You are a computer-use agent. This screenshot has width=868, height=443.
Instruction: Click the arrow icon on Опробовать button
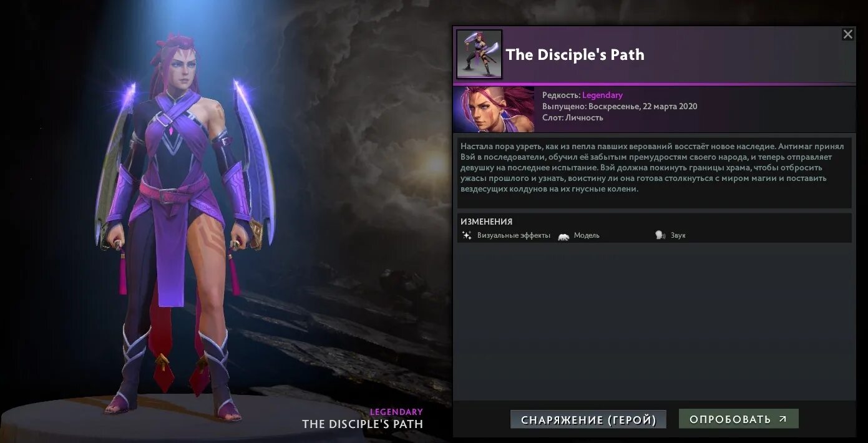(x=783, y=419)
